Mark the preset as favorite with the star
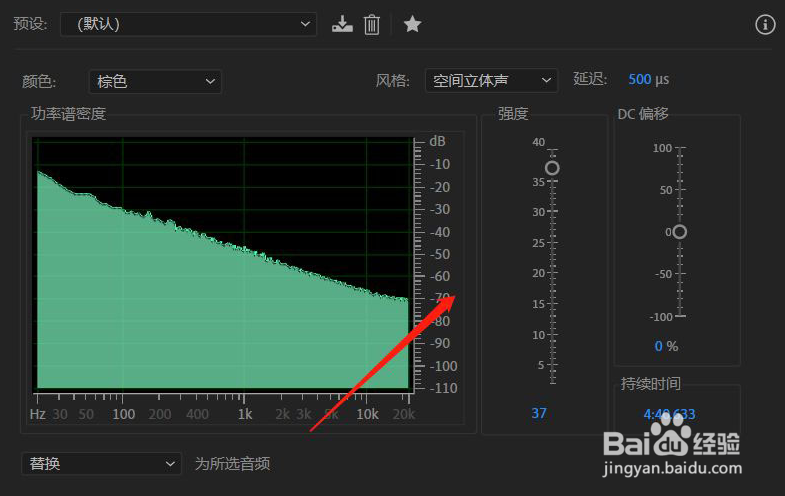The width and height of the screenshot is (785, 496). [x=412, y=24]
